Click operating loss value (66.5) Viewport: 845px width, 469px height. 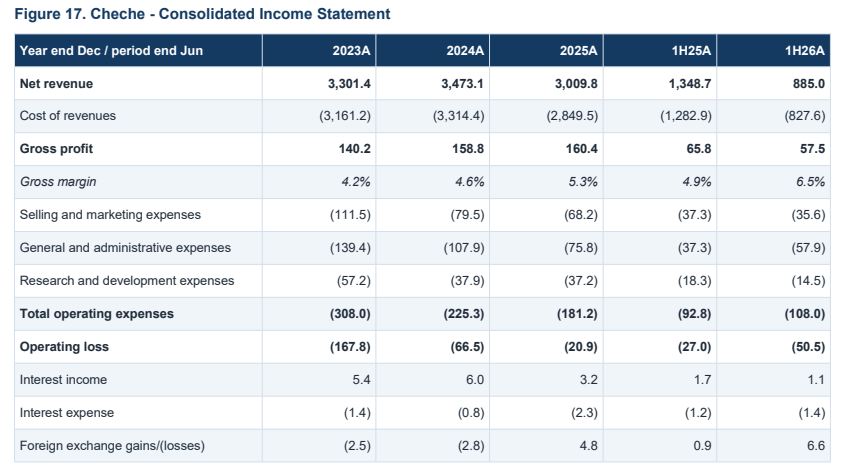tap(467, 347)
